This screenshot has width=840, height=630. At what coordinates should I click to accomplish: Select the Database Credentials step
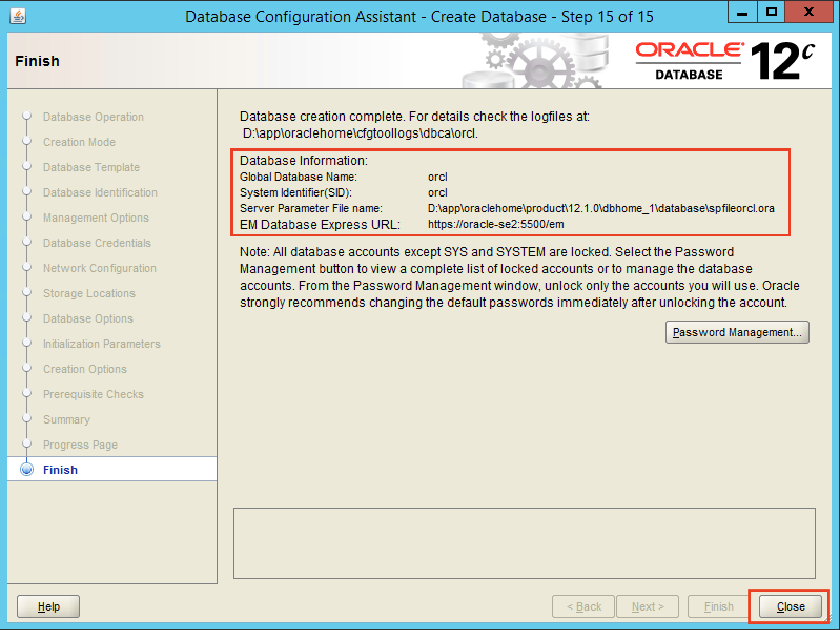(x=97, y=243)
